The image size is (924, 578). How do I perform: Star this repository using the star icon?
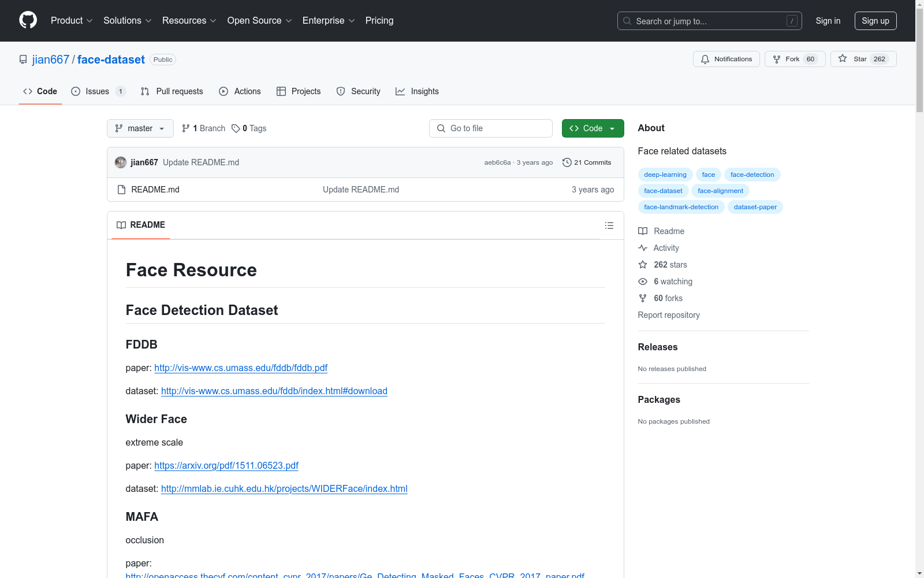point(843,58)
